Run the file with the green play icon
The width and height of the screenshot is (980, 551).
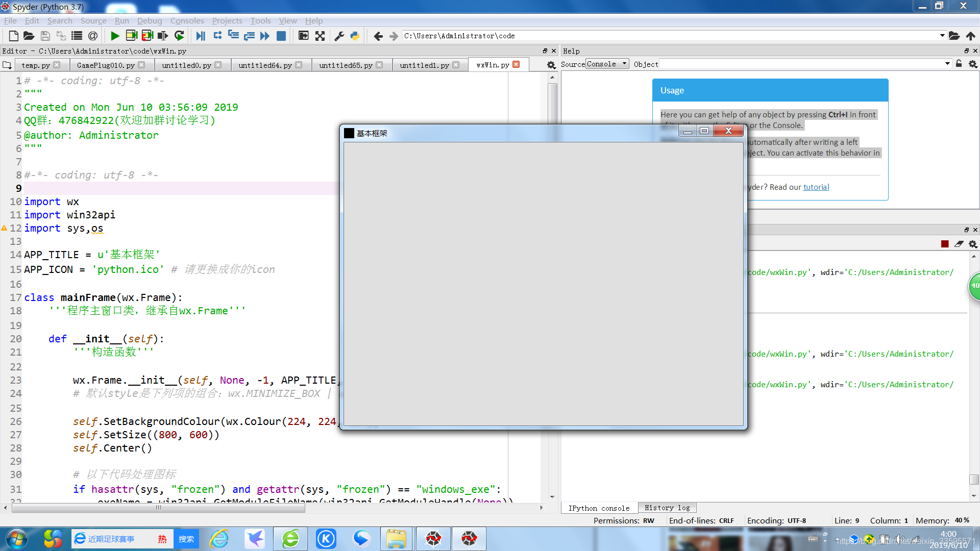pos(115,36)
